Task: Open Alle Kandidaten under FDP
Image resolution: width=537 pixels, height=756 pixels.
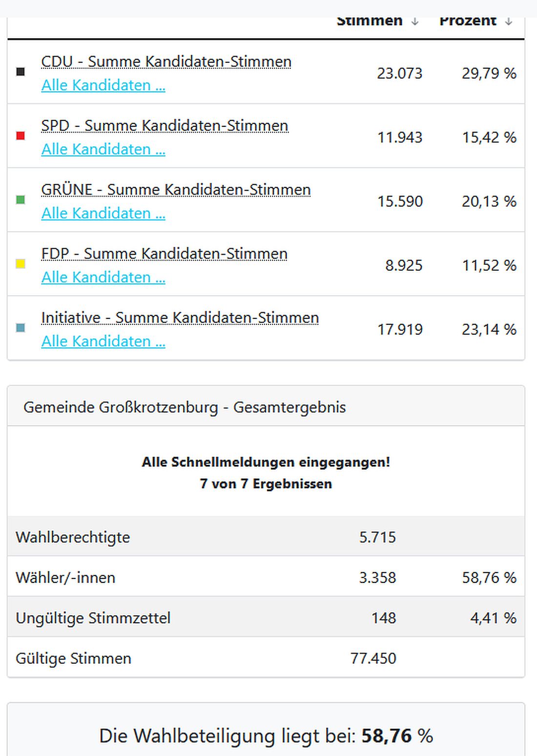Action: [x=103, y=277]
